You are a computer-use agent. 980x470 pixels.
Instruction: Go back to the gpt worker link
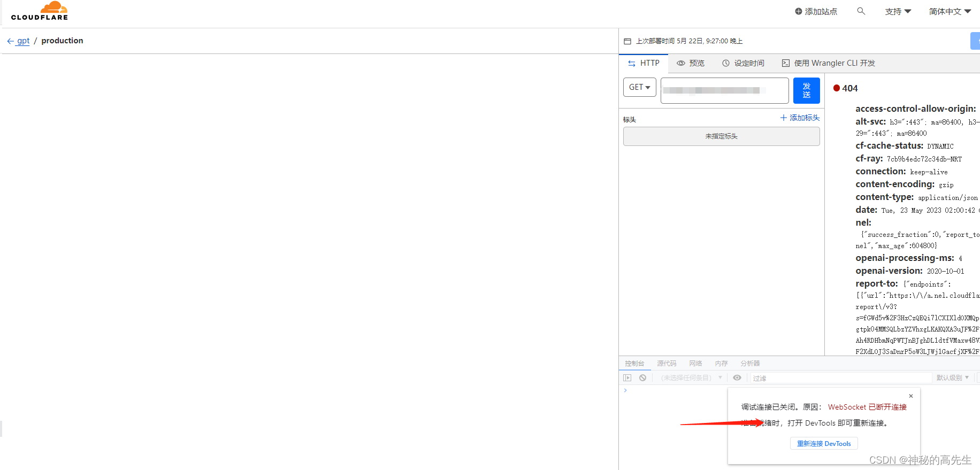pos(23,41)
